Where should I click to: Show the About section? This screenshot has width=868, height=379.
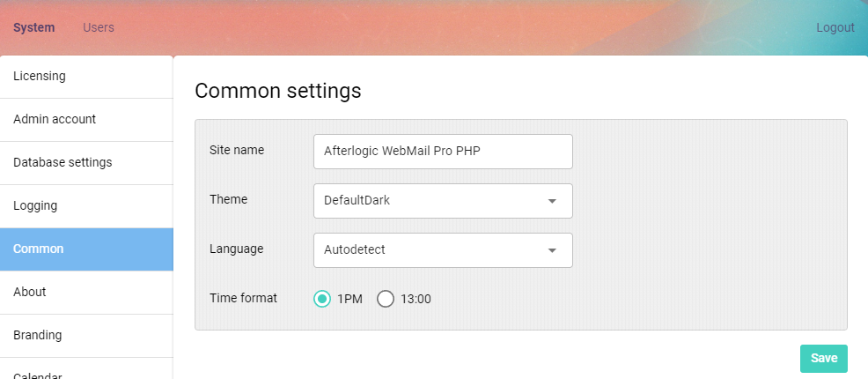(30, 292)
